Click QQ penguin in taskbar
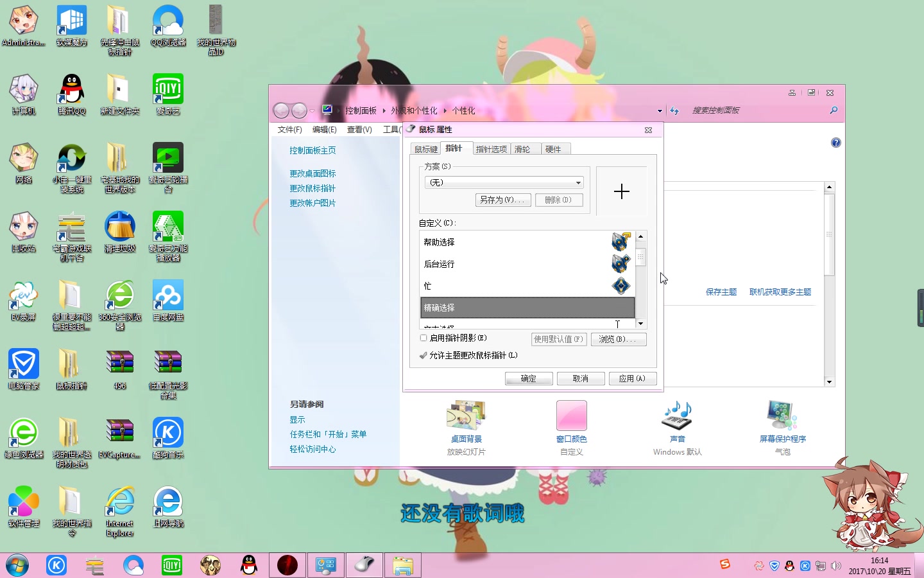This screenshot has height=578, width=924. (249, 565)
